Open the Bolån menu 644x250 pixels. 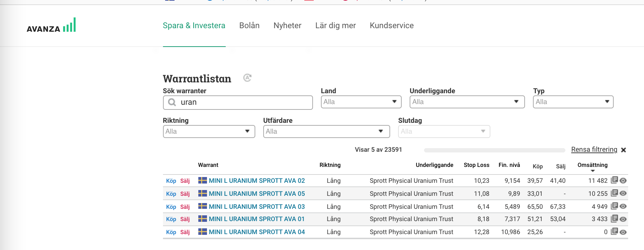tap(249, 26)
